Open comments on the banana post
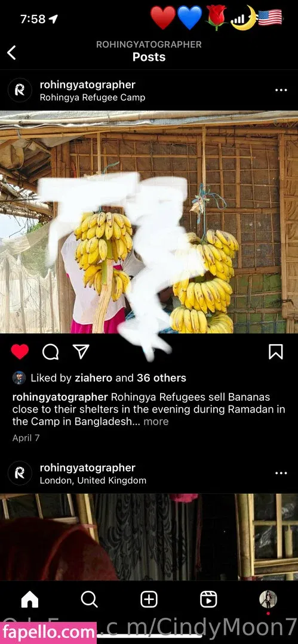This screenshot has height=644, width=298. point(50,352)
